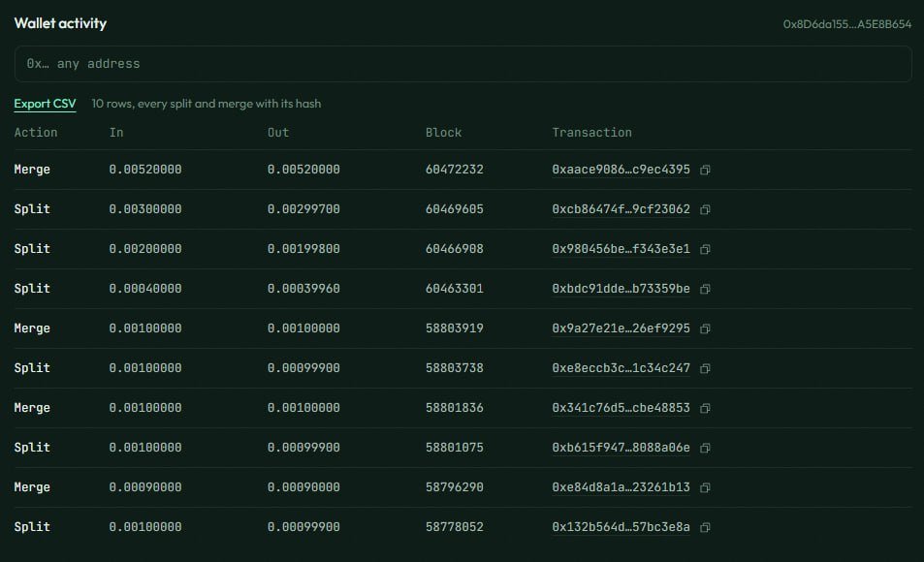Image resolution: width=924 pixels, height=562 pixels.
Task: Click Merge action in block 58796290 row
Action: pos(32,487)
